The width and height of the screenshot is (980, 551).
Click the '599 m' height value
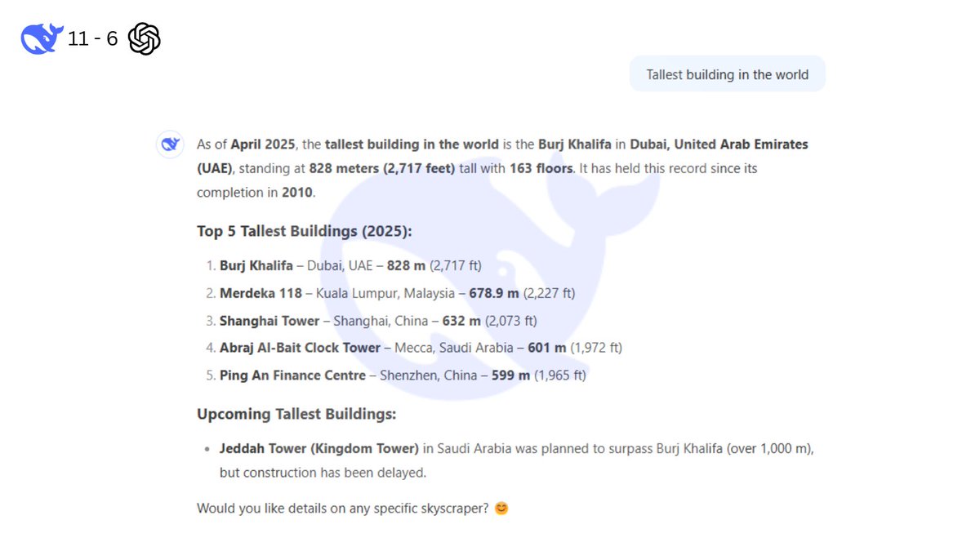click(x=511, y=375)
